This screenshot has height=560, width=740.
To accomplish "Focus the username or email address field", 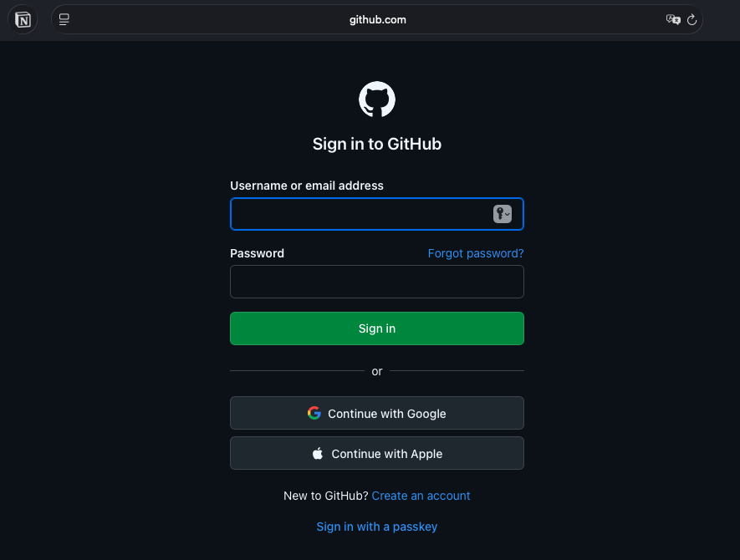I will coord(360,214).
